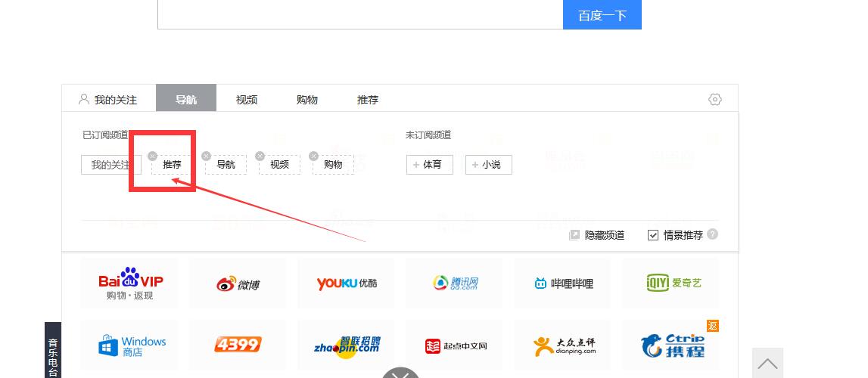This screenshot has width=868, height=378.
Task: Remove 导航 channel via its x icon
Action: [x=207, y=156]
